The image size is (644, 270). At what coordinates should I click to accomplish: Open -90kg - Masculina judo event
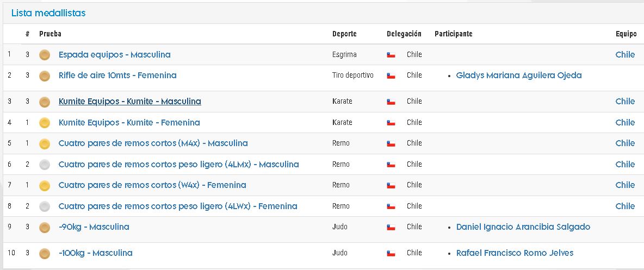(x=94, y=227)
